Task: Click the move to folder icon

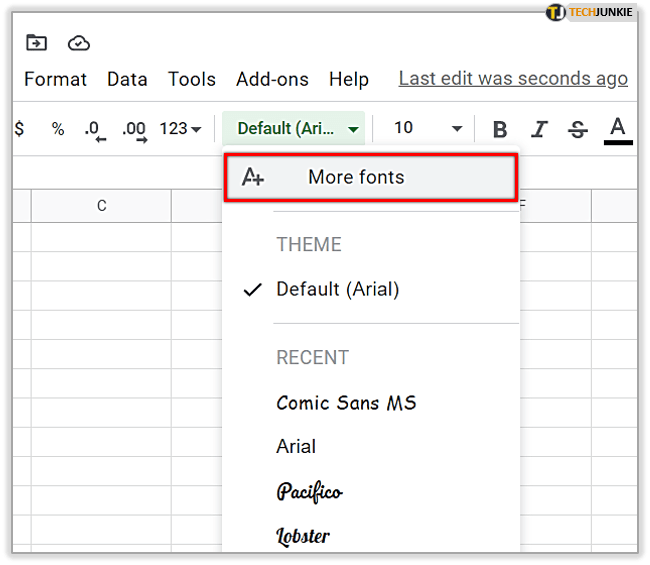Action: 36,43
